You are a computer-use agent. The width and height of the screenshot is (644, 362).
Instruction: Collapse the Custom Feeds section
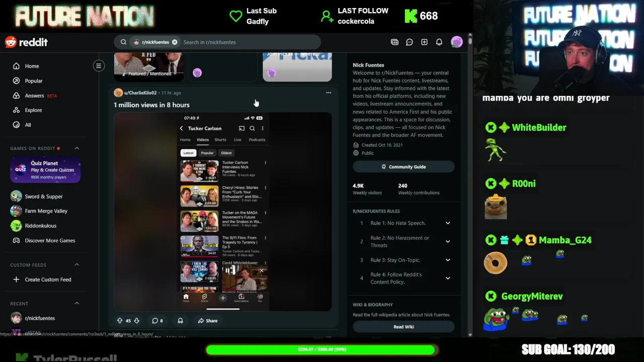click(x=77, y=265)
